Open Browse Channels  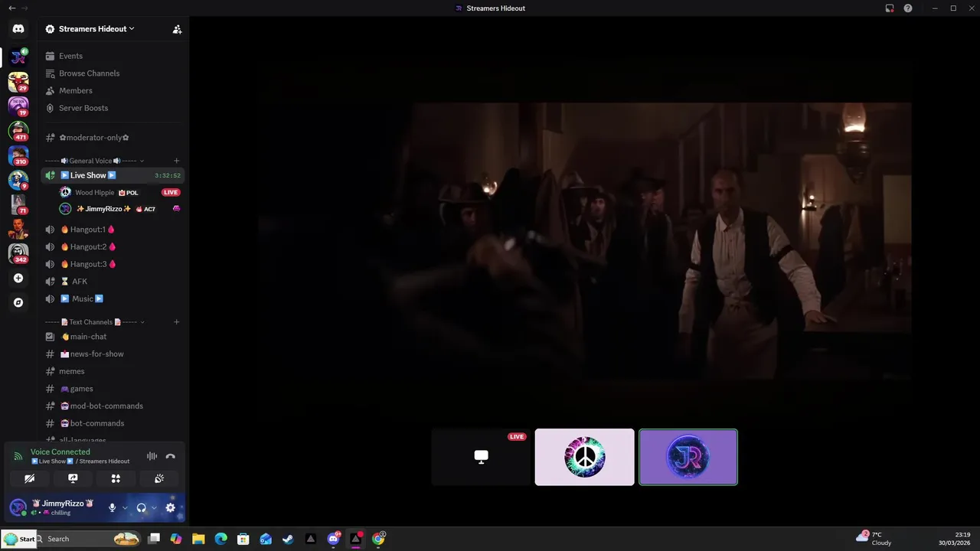(x=113, y=73)
